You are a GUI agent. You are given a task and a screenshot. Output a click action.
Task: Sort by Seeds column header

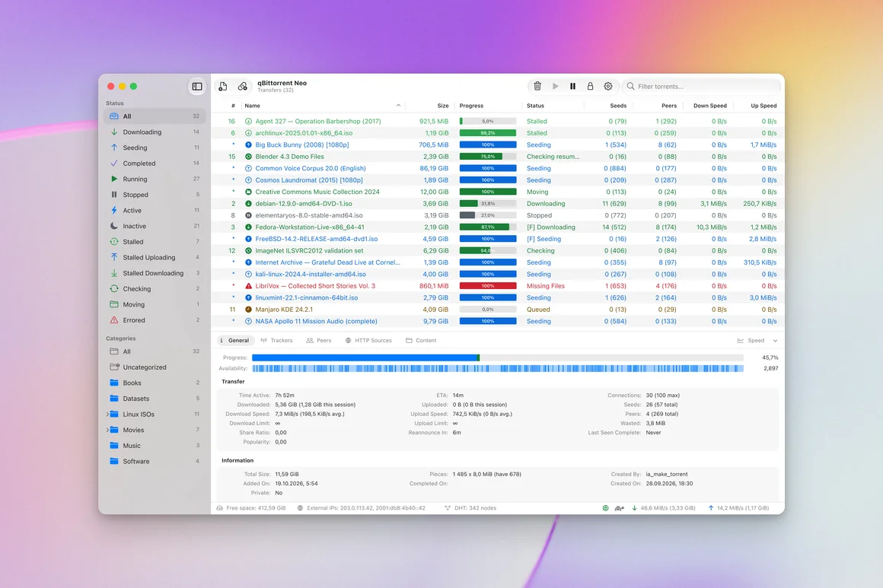click(607, 106)
